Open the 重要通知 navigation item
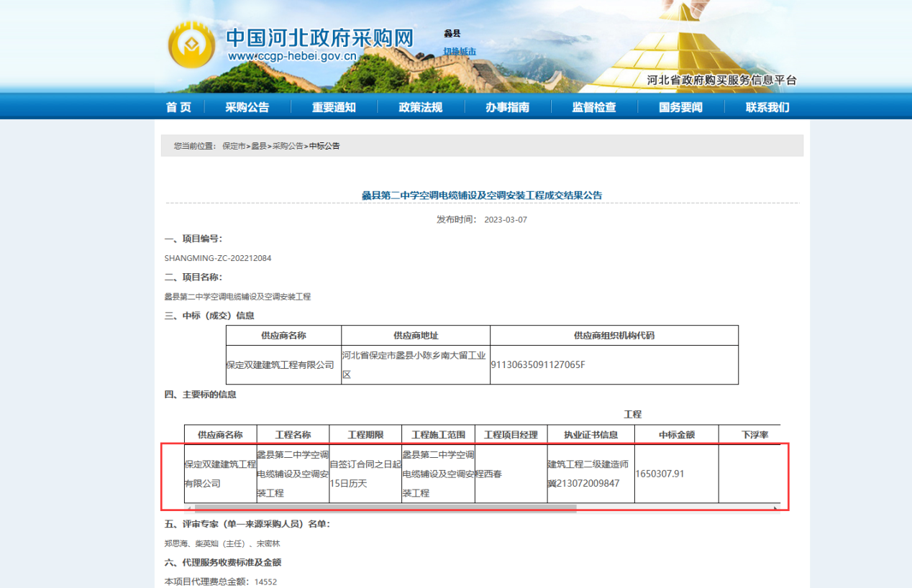The height and width of the screenshot is (588, 912). point(334,107)
